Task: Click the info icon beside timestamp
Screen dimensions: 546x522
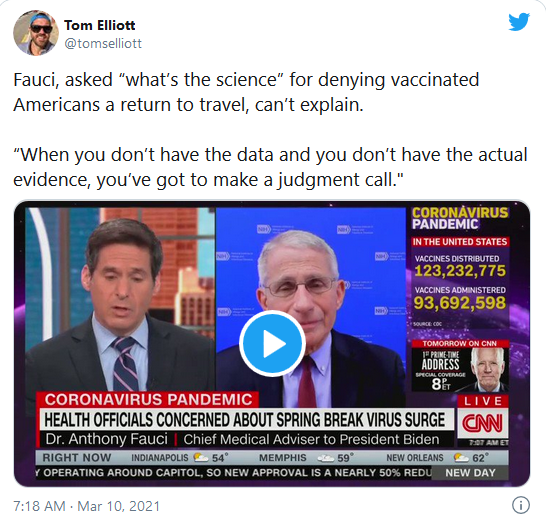Action: pos(521,505)
